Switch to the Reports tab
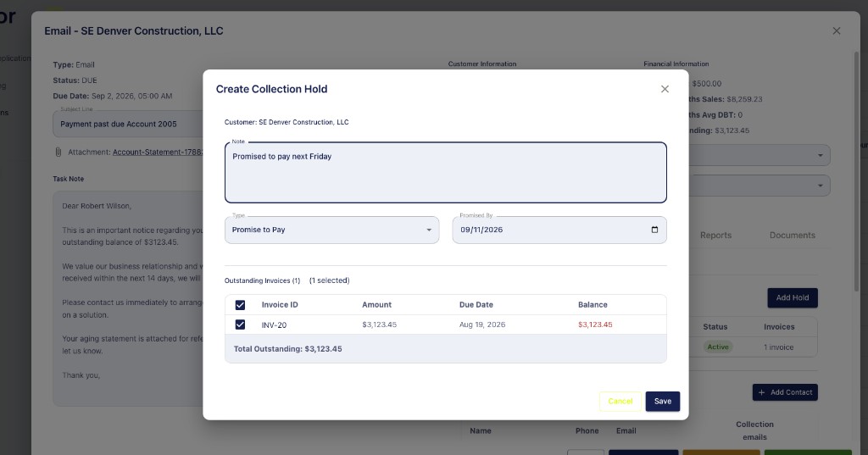This screenshot has width=868, height=455. click(x=715, y=236)
